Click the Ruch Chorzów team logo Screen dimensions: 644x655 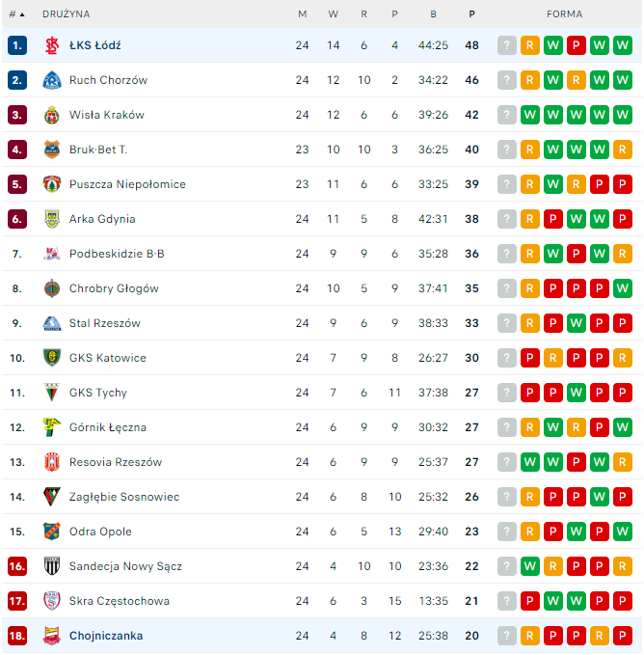[x=52, y=80]
